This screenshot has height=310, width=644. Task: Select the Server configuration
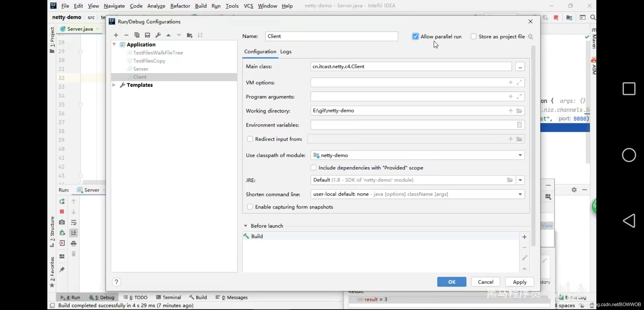click(141, 69)
